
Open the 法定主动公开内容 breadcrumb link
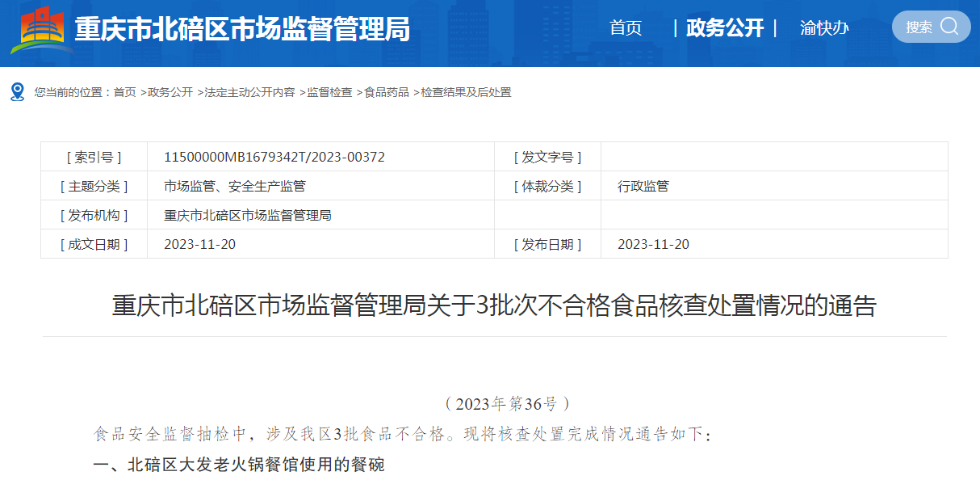[x=249, y=92]
